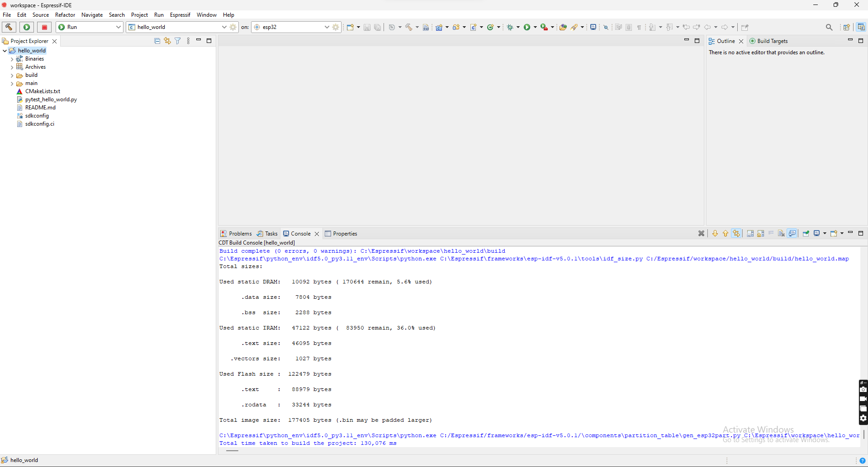This screenshot has height=467, width=868.
Task: Open the build hammer dropdown arrow in toolbar
Action: point(417,27)
